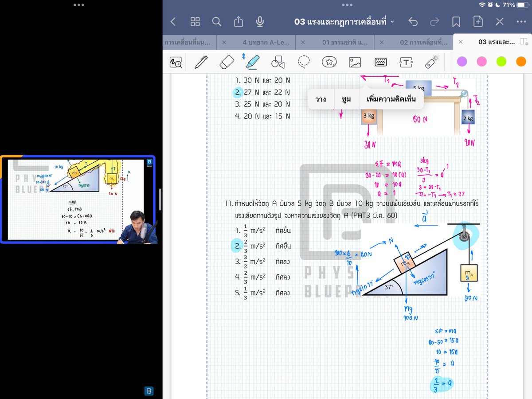Viewport: 532px width, 399px height.
Task: Open multitasking dots above left video app
Action: [x=79, y=5]
